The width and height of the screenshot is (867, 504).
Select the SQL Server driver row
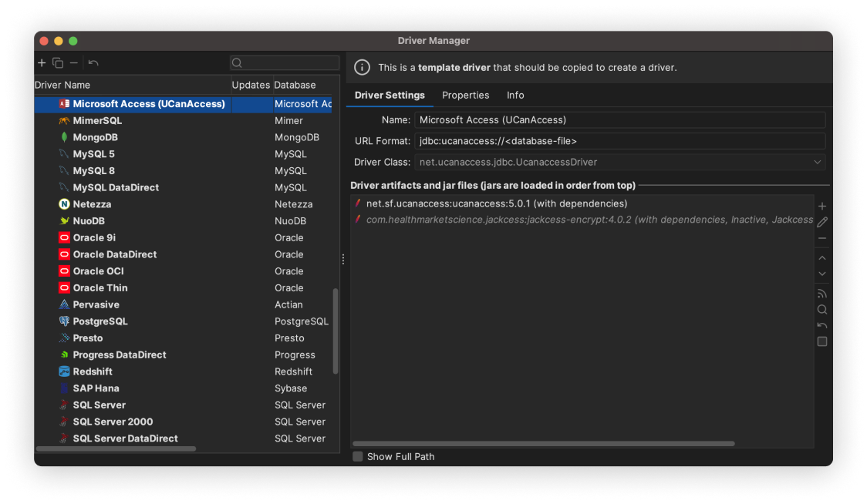click(183, 405)
